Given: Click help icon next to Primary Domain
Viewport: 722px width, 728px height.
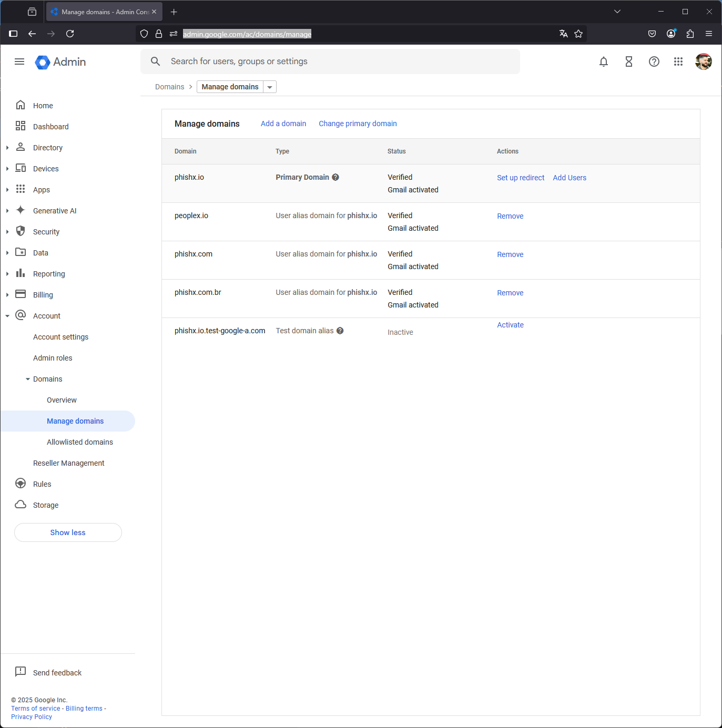Looking at the screenshot, I should pos(335,177).
